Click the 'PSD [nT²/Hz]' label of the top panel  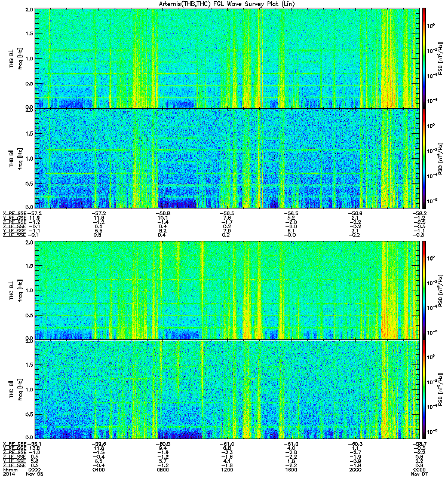(x=440, y=59)
